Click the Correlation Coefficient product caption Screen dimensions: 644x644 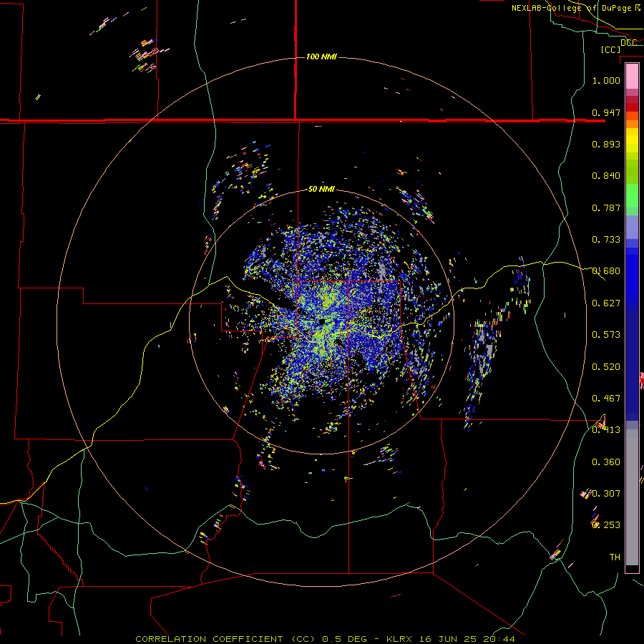tap(325, 639)
